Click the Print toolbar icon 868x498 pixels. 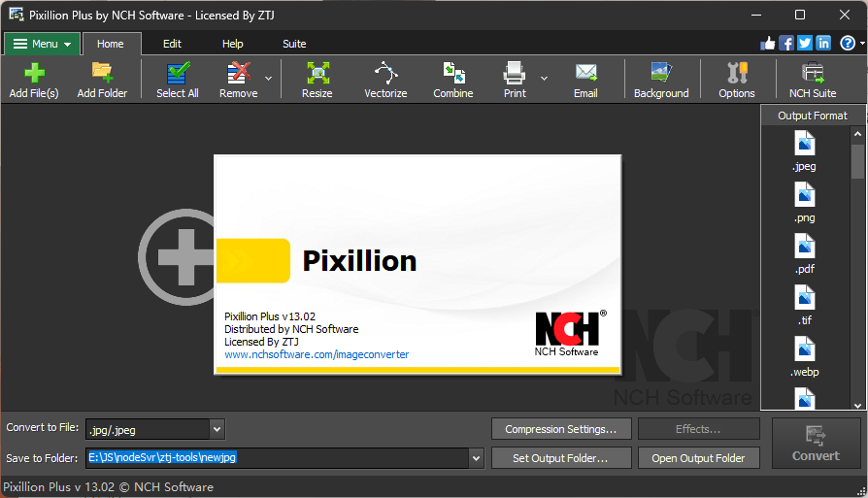(x=515, y=73)
